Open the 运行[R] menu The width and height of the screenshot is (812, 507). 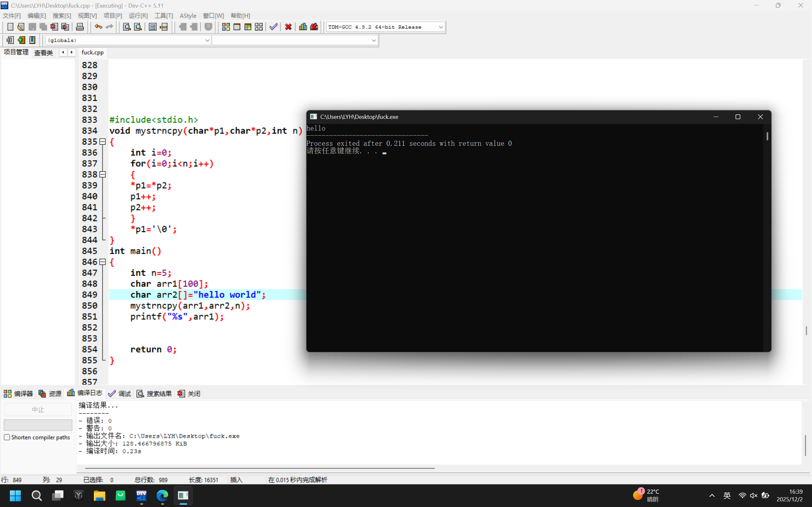coord(138,16)
